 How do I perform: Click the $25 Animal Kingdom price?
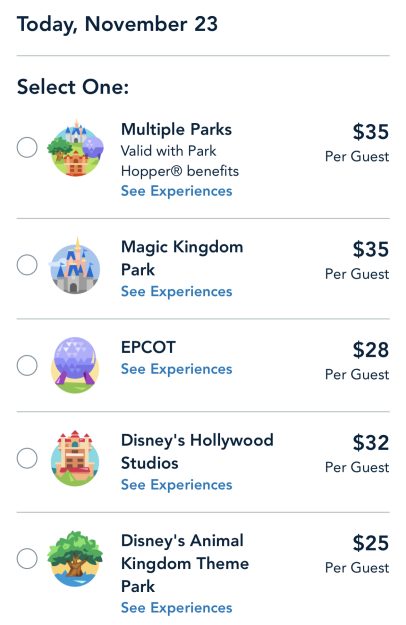(371, 543)
